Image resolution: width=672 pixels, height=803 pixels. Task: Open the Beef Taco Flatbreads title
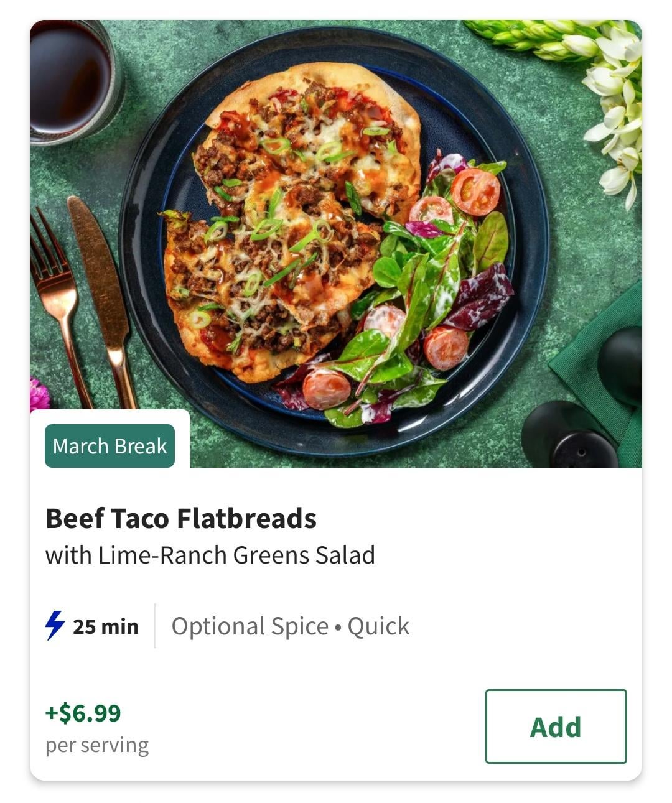[181, 518]
